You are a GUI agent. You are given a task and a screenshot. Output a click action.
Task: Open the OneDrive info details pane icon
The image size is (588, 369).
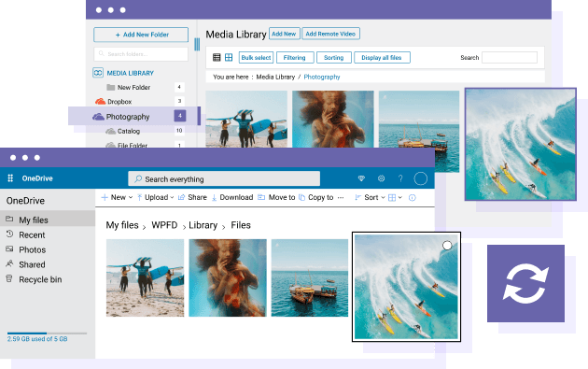pos(413,198)
